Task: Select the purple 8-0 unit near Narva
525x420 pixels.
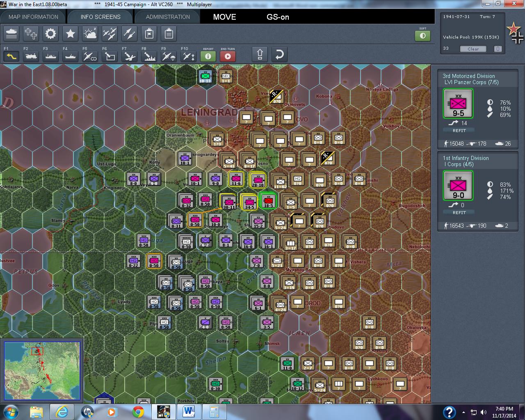Action: coord(133,178)
